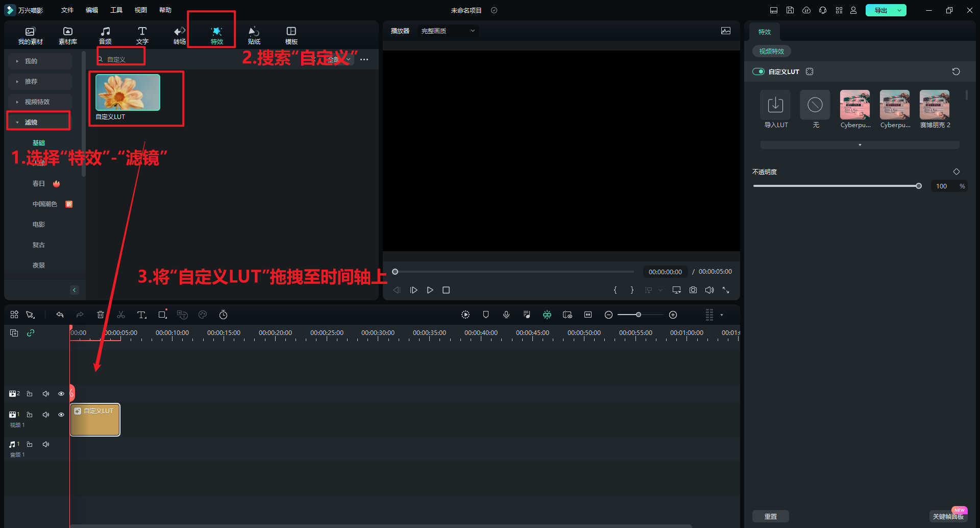Viewport: 980px width, 528px height.
Task: Click the delete trash icon
Action: pyautogui.click(x=101, y=315)
